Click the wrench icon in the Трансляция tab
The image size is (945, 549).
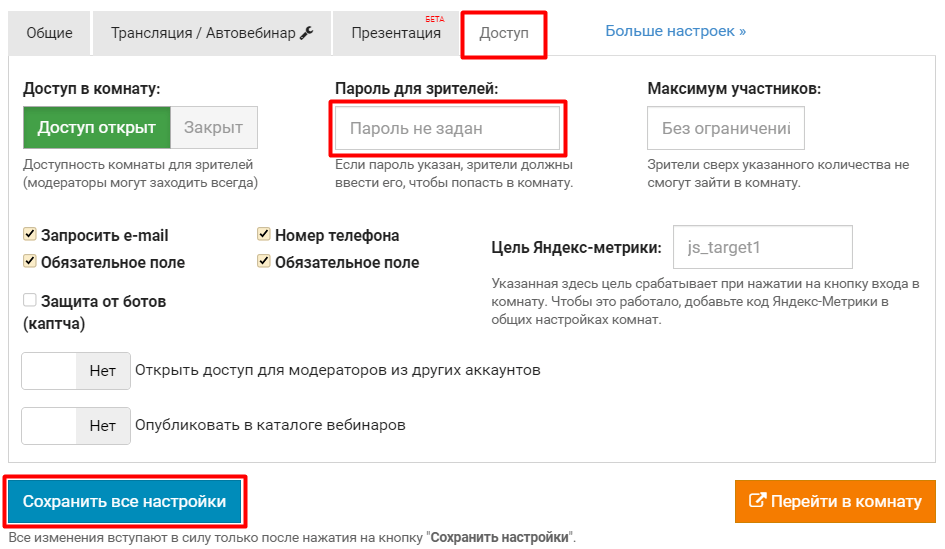tap(307, 33)
